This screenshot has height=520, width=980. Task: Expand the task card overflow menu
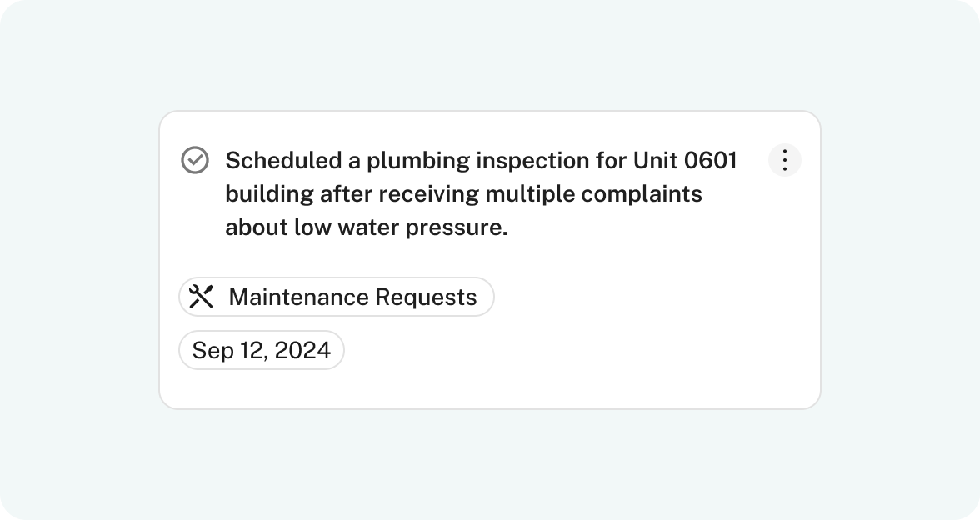[x=784, y=160]
